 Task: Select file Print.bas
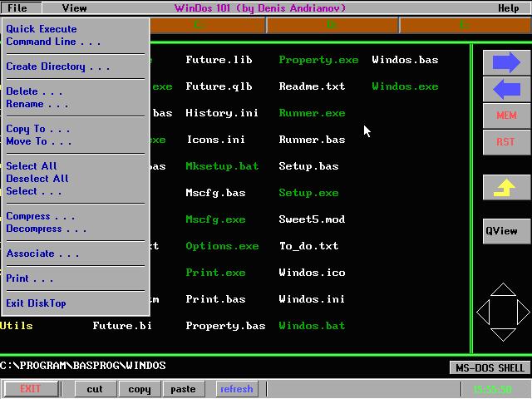point(215,299)
